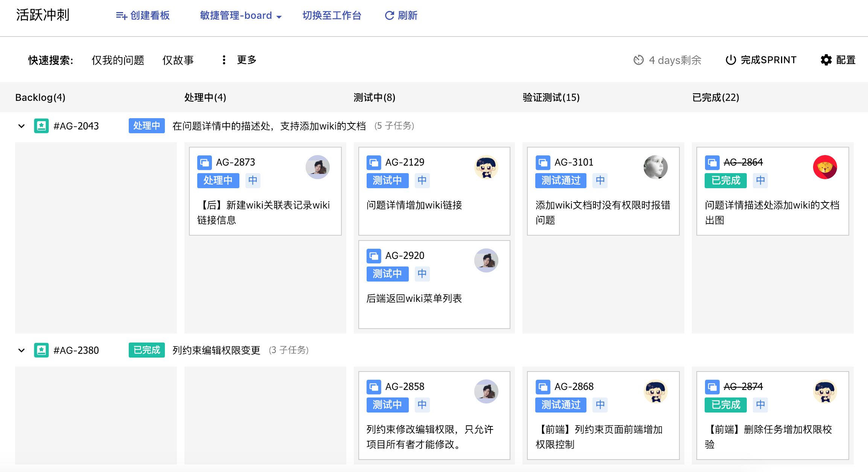Click 已完成 status tag on card AG-2874
The image size is (868, 472).
tap(726, 405)
